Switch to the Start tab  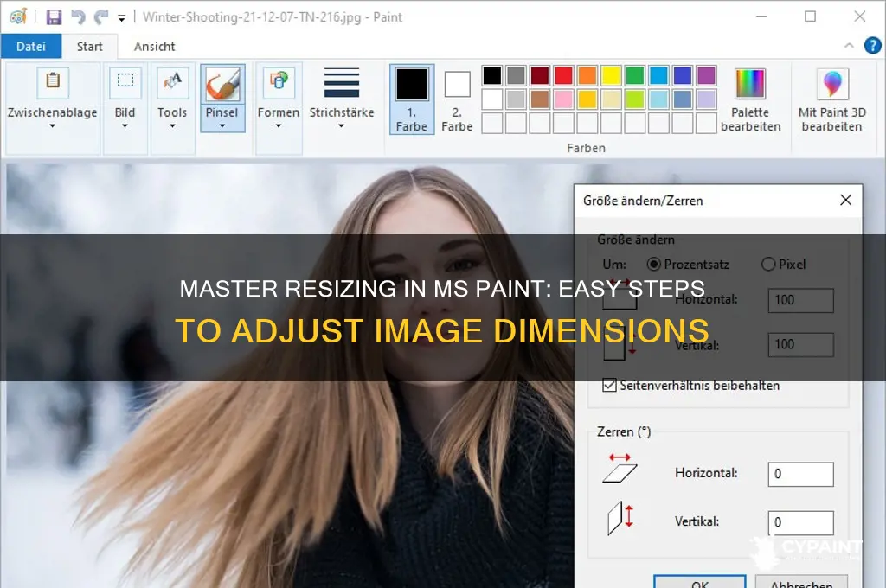tap(90, 47)
